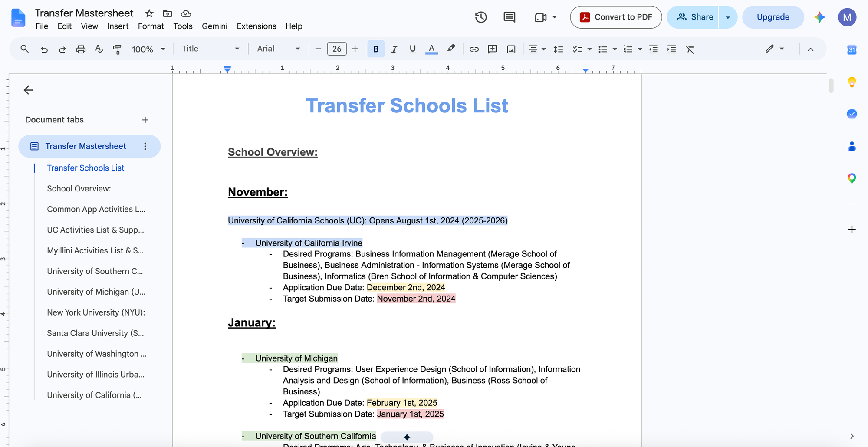Toggle underline formatting button
This screenshot has width=868, height=447.
(412, 49)
